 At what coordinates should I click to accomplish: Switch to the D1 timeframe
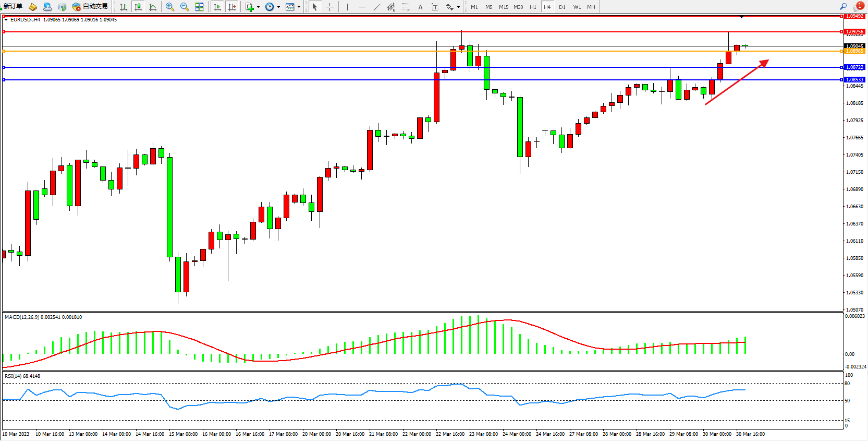[562, 7]
